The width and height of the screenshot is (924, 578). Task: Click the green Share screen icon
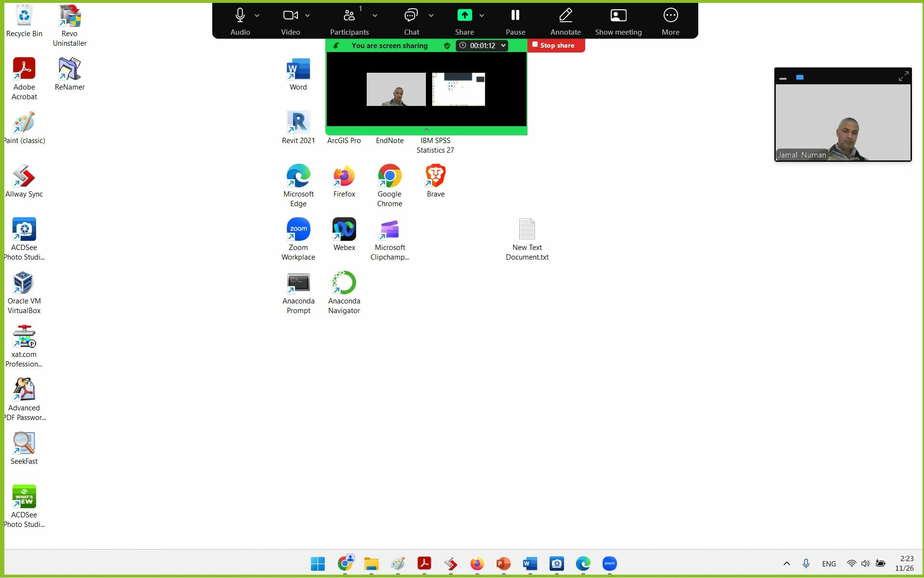[x=464, y=16]
